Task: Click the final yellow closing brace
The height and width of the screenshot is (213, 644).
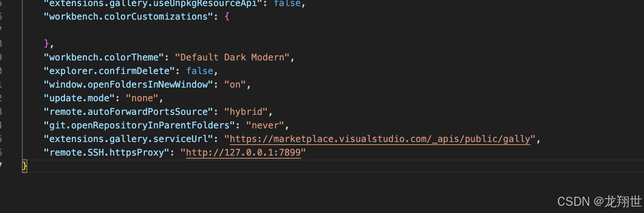Action: point(25,166)
